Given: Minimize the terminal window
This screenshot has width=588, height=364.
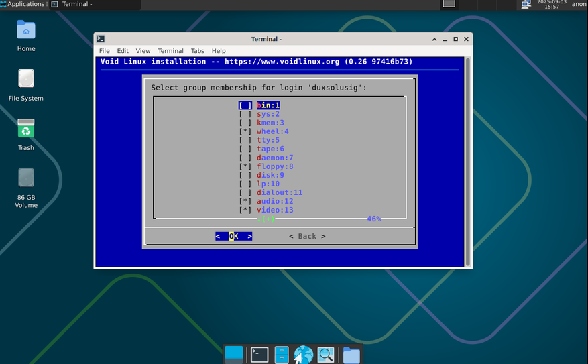Looking at the screenshot, I should click(x=445, y=39).
